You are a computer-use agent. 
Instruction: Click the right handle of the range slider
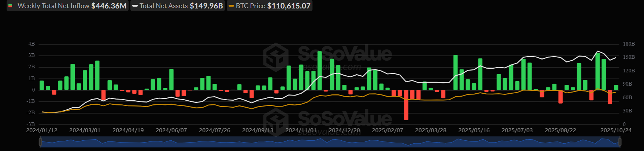(620, 142)
